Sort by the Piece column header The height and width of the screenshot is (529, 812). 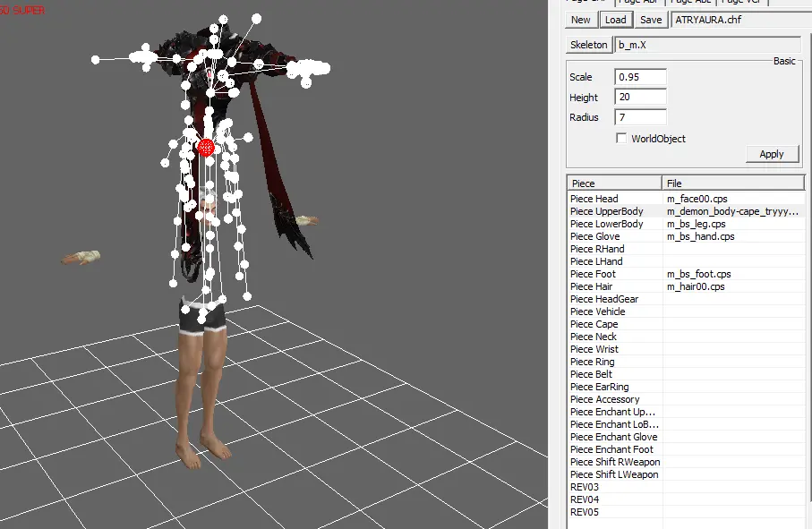[x=615, y=183]
